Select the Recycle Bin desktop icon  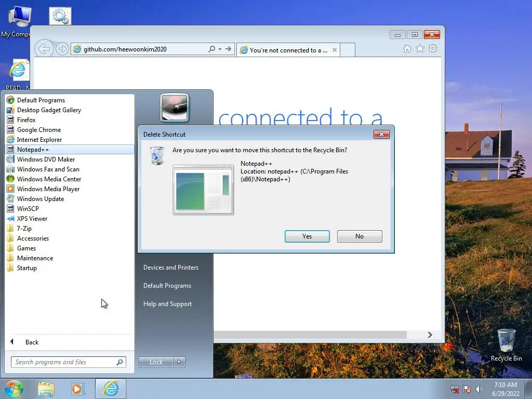tap(506, 345)
